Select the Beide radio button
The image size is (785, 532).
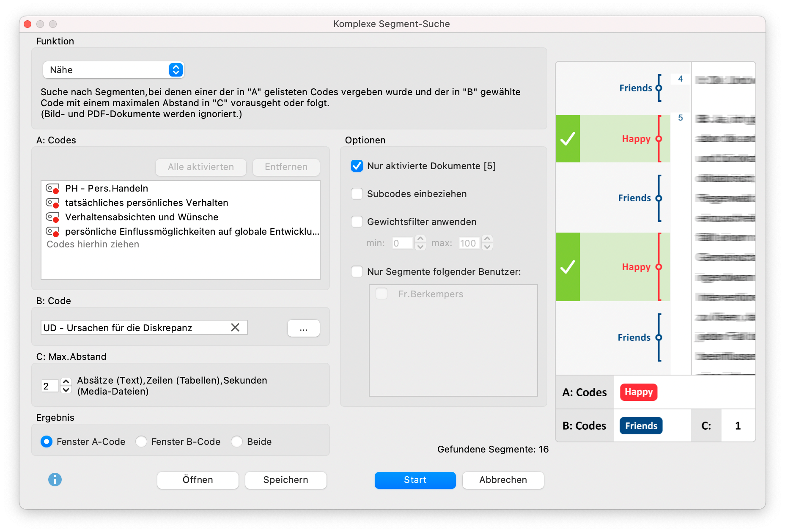coord(237,442)
